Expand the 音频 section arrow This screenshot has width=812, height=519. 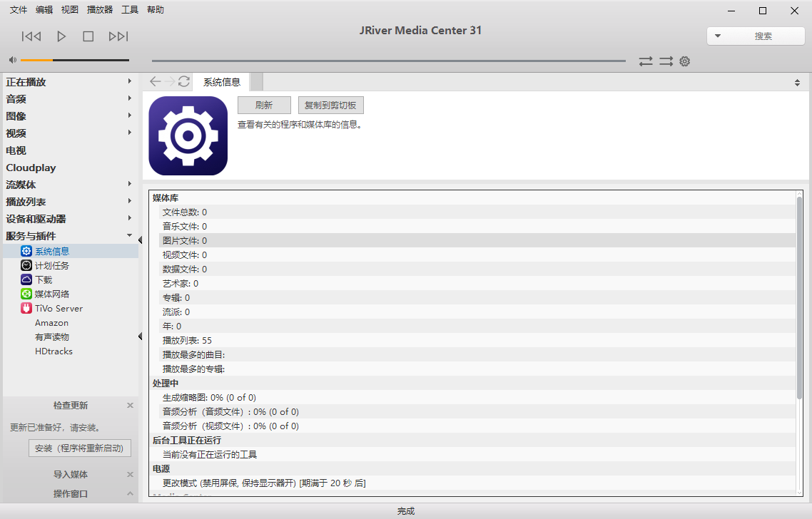pyautogui.click(x=129, y=98)
